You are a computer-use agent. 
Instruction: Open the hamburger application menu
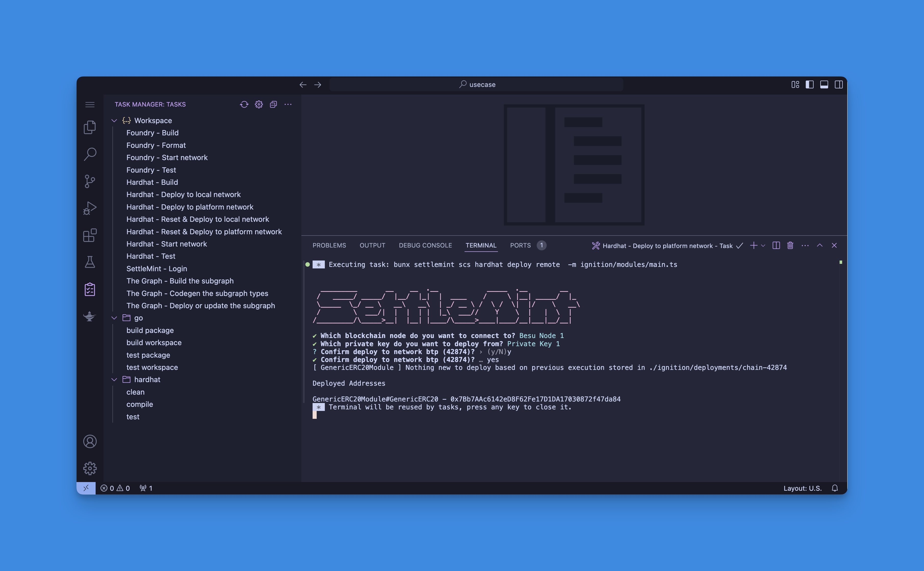click(90, 105)
